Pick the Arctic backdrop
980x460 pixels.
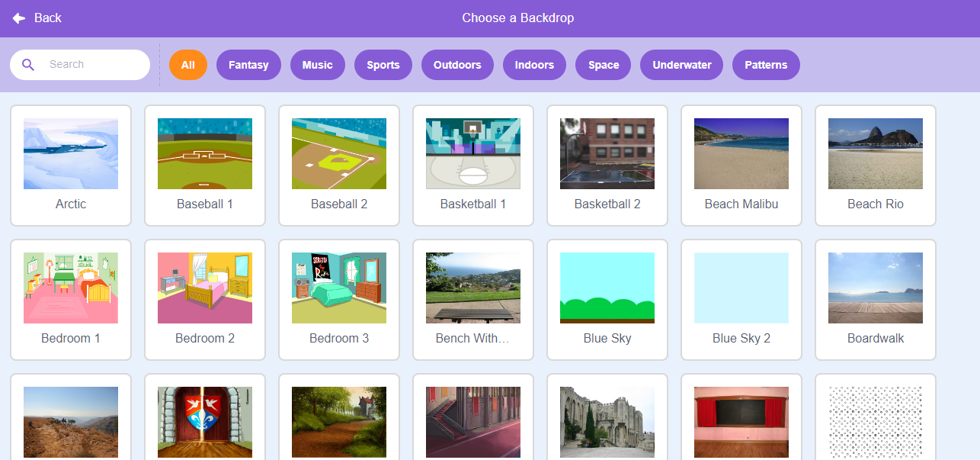pyautogui.click(x=71, y=165)
